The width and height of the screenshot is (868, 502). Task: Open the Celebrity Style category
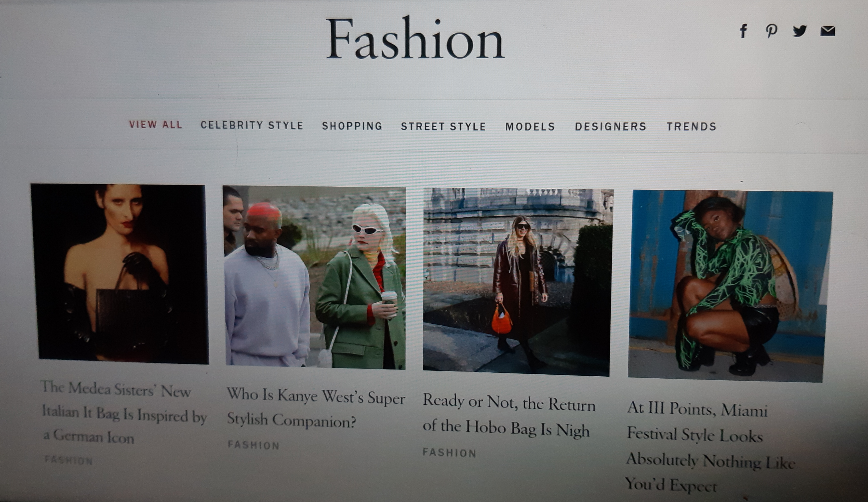click(252, 125)
